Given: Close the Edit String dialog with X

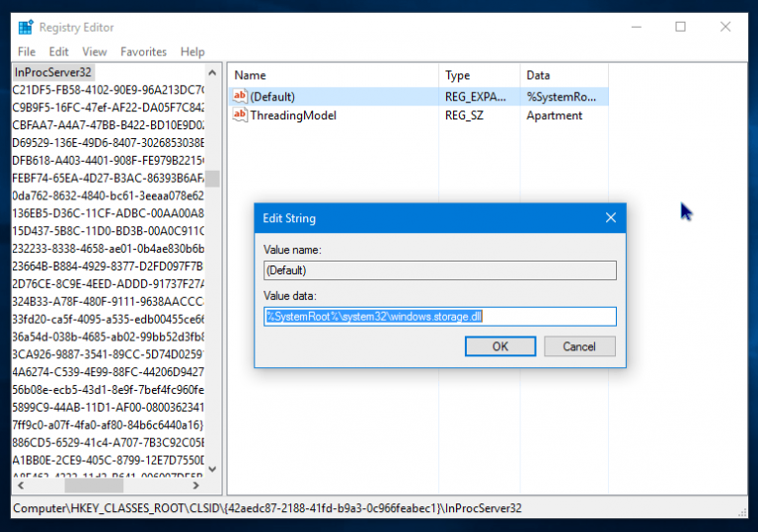Looking at the screenshot, I should [x=610, y=217].
